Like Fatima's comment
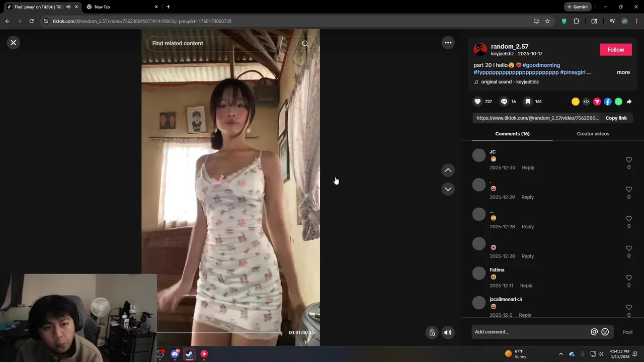Viewport: 644px width, 362px height. pos(628,278)
